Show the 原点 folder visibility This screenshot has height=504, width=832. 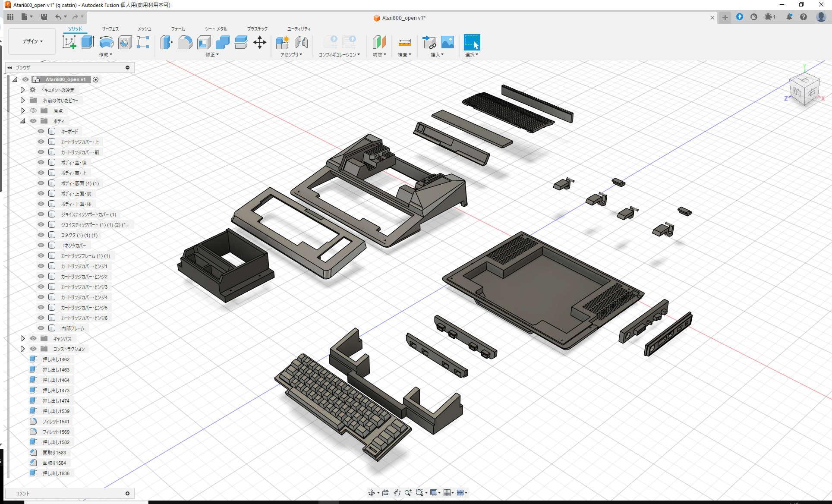point(33,110)
